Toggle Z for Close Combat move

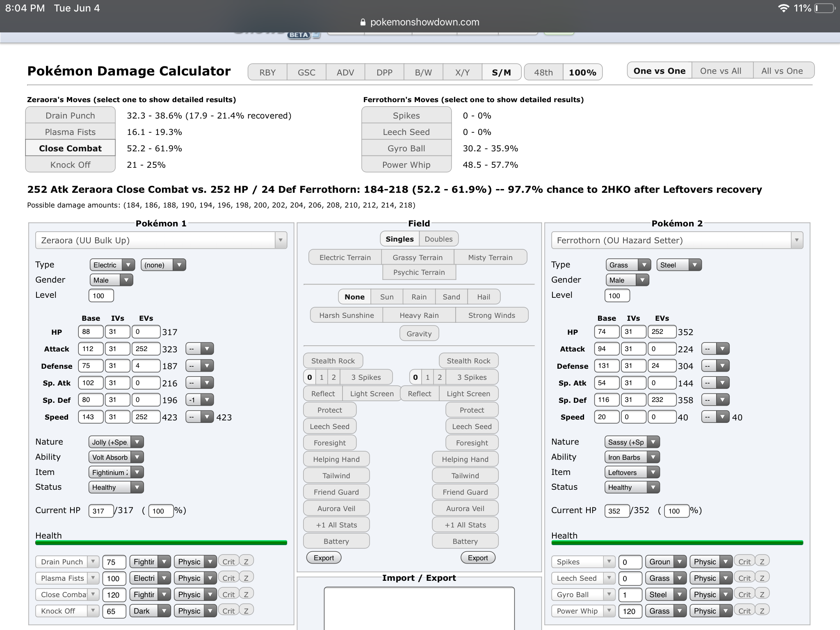(246, 594)
